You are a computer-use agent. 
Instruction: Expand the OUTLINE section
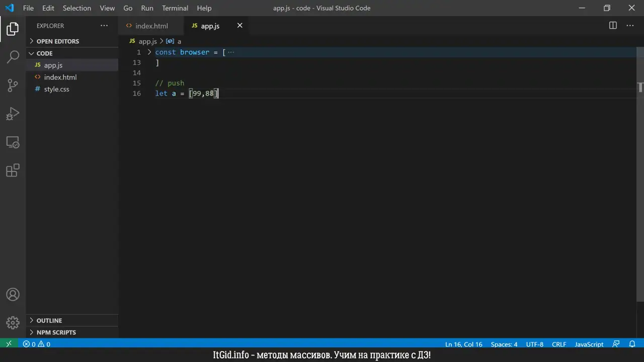pos(49,320)
